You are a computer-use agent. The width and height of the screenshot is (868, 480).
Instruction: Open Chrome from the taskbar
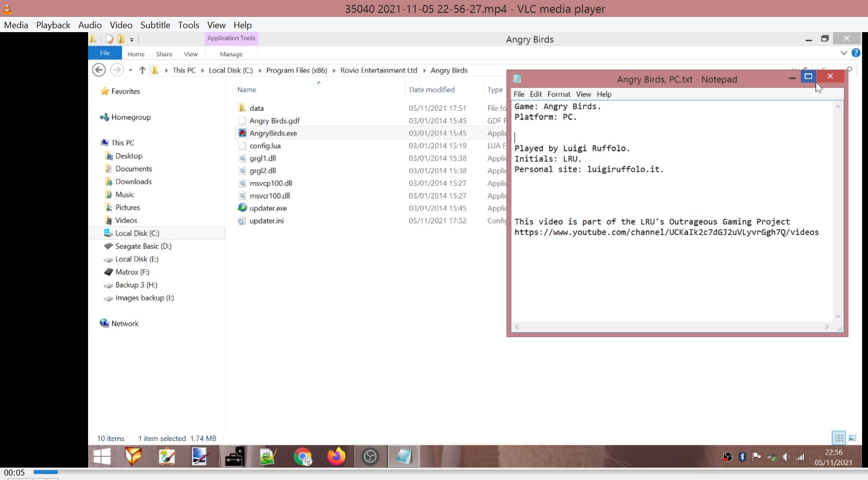(x=303, y=456)
